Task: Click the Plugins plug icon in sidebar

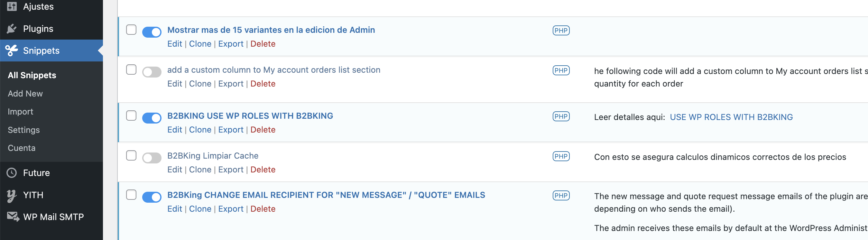Action: point(12,29)
